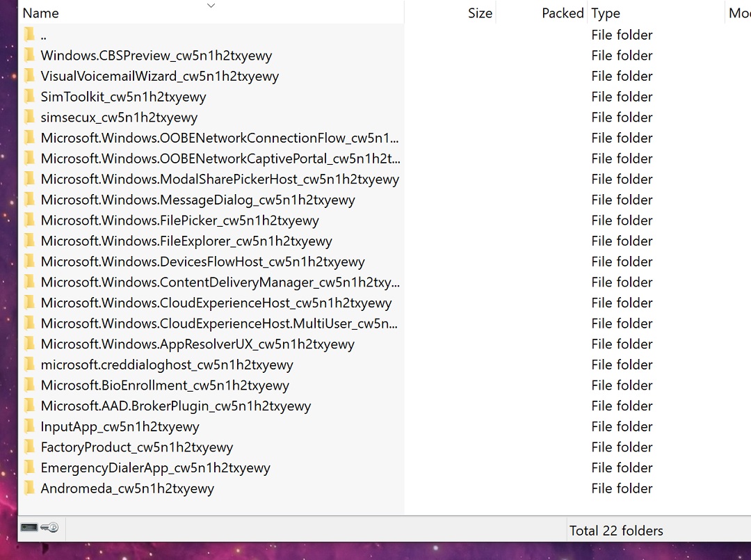Click 'Total 22 folders' status bar text
Viewport: 751px width, 560px height.
pyautogui.click(x=616, y=530)
